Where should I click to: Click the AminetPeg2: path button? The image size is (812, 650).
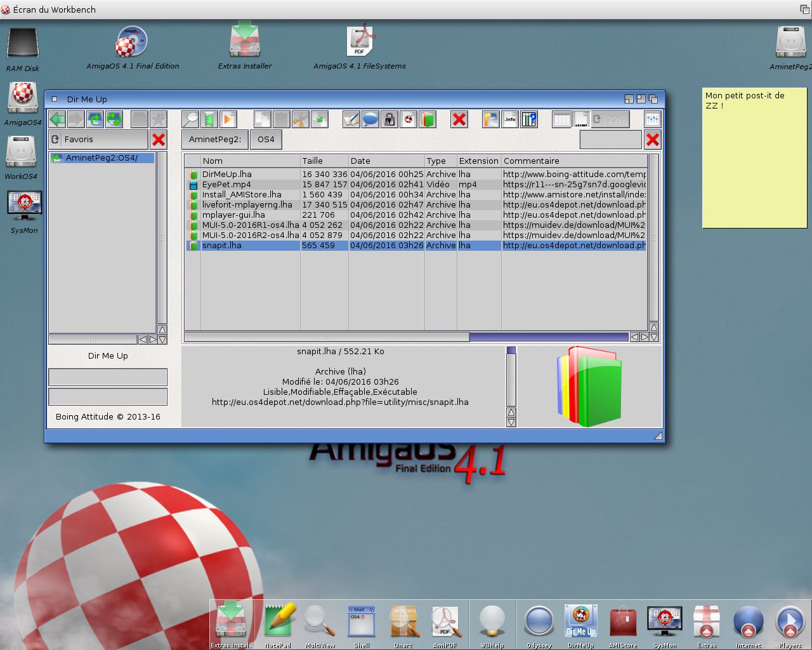tap(215, 140)
